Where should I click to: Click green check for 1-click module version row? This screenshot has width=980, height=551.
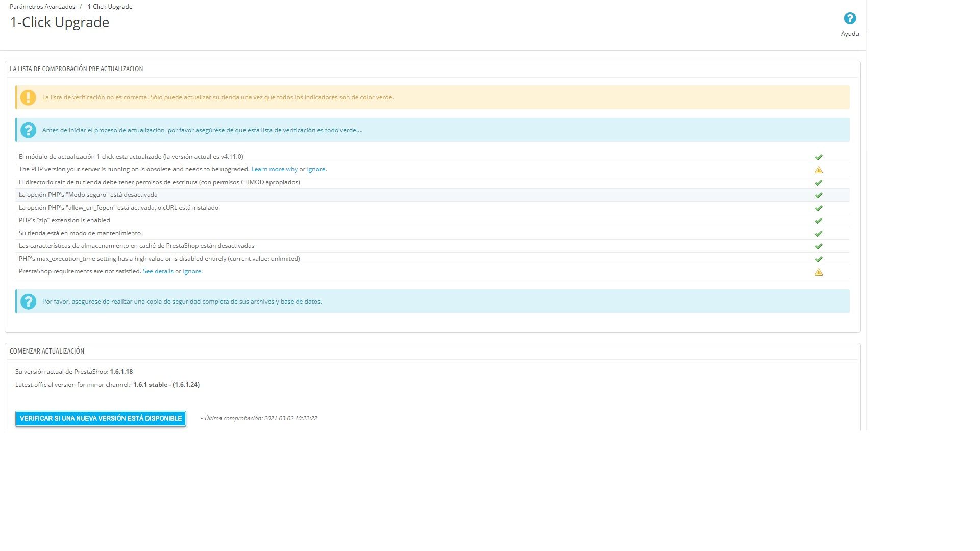[819, 157]
